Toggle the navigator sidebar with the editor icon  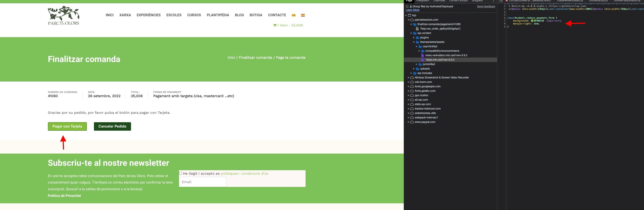click(501, 1)
